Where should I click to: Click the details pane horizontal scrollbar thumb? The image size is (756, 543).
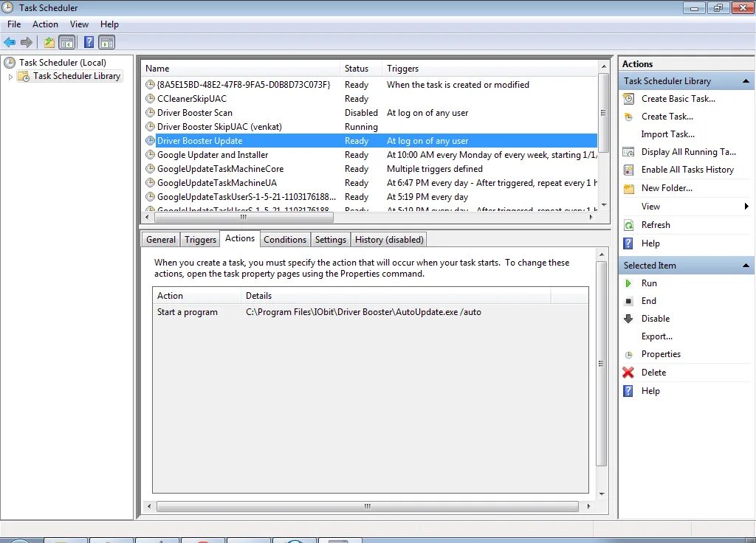pyautogui.click(x=368, y=506)
